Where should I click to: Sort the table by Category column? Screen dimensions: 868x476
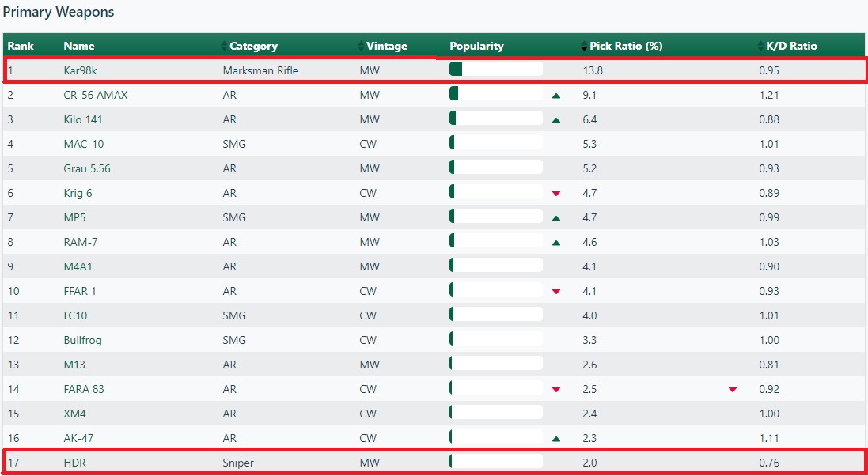[x=253, y=46]
